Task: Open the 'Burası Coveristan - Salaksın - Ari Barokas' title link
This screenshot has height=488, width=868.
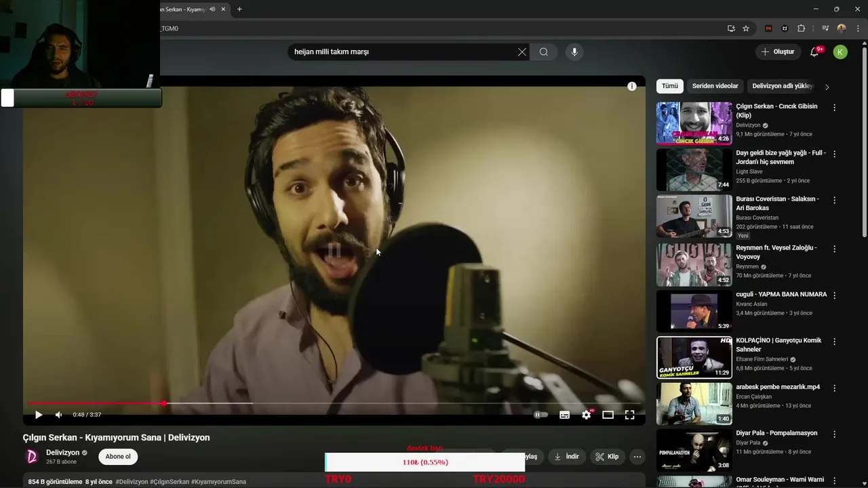Action: (x=777, y=203)
